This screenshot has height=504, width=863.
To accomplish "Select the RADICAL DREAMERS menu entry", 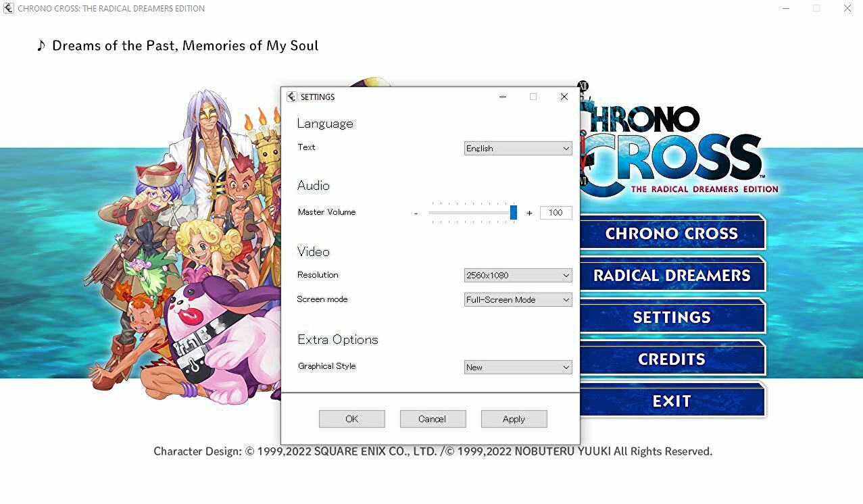I will [x=672, y=275].
